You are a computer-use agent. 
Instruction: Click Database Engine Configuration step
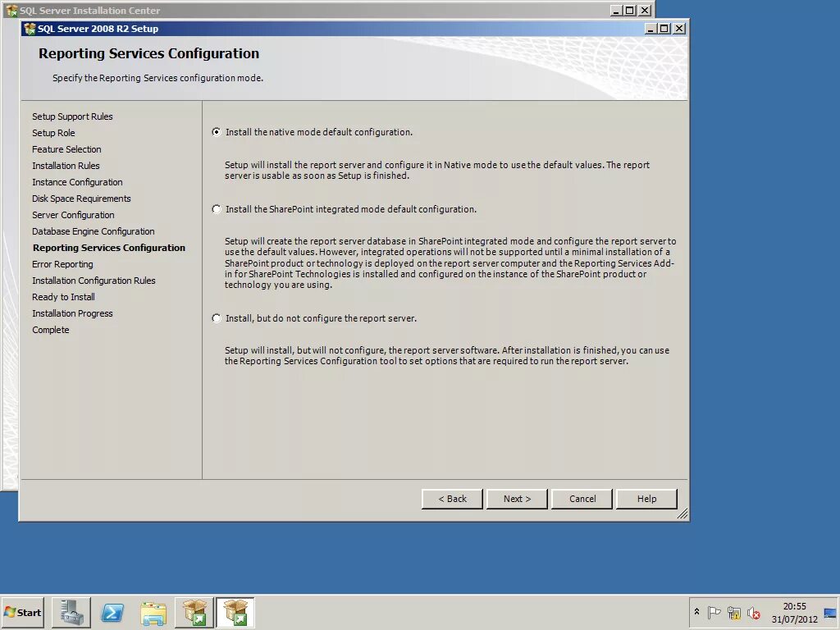[x=94, y=231]
